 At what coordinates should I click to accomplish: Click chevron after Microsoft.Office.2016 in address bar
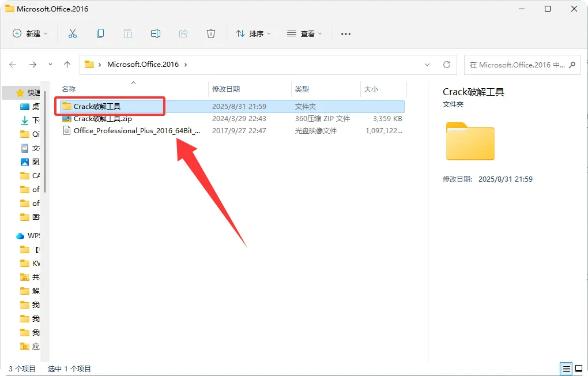(185, 65)
